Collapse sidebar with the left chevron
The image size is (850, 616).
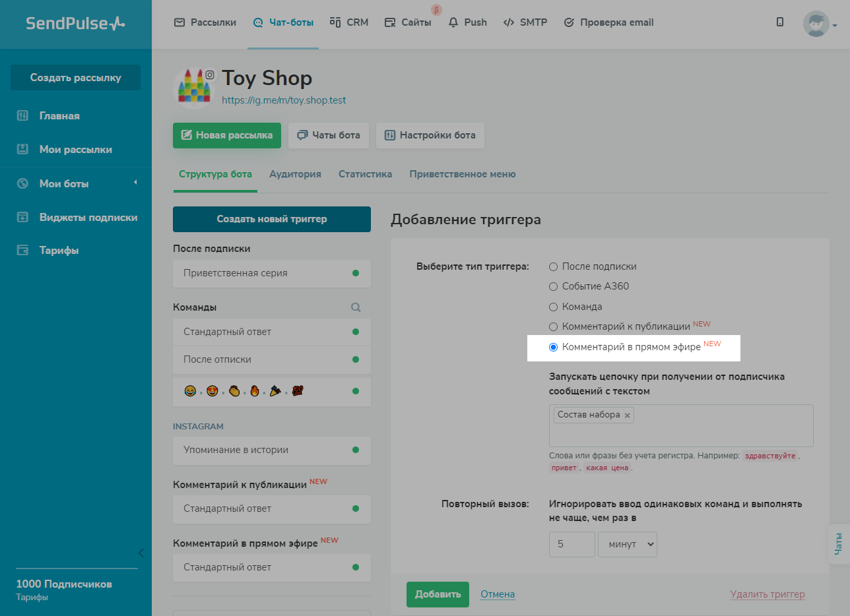point(141,553)
